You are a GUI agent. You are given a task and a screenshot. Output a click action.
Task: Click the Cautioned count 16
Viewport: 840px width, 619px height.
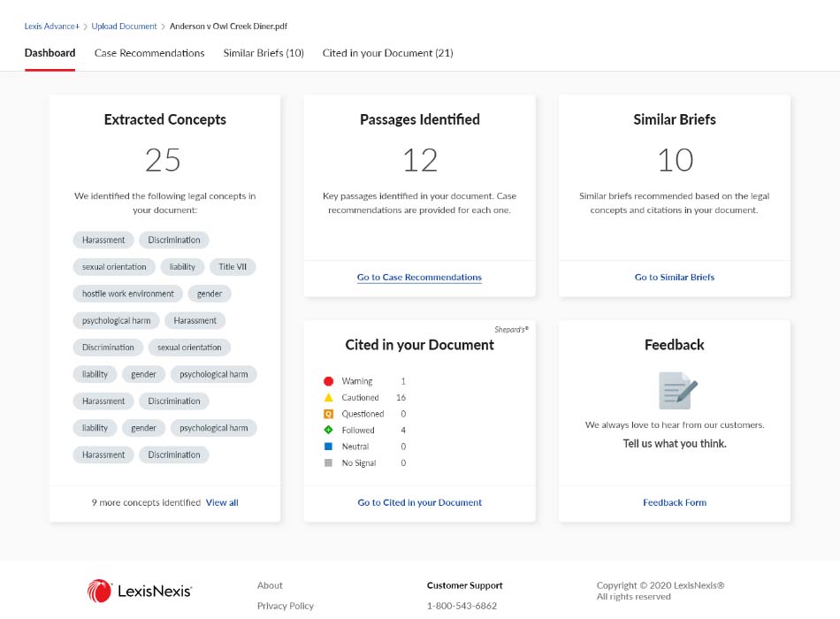point(401,397)
